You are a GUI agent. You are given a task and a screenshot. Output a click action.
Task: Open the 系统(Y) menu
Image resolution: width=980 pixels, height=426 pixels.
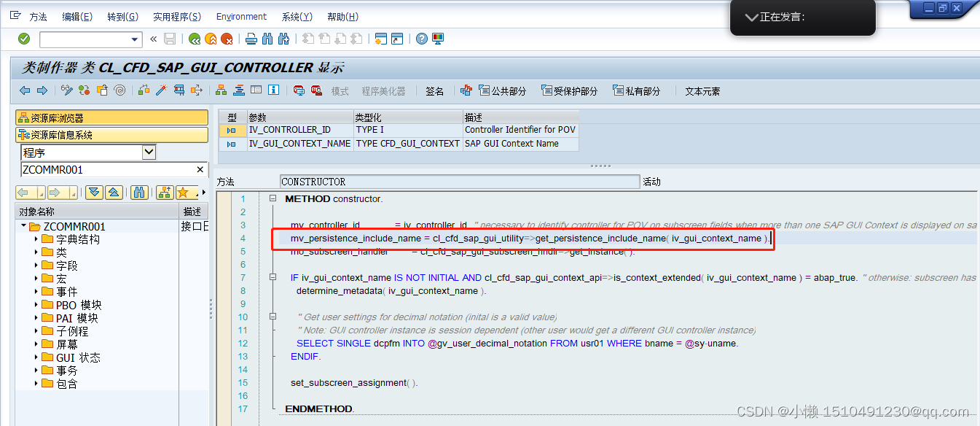pos(297,16)
